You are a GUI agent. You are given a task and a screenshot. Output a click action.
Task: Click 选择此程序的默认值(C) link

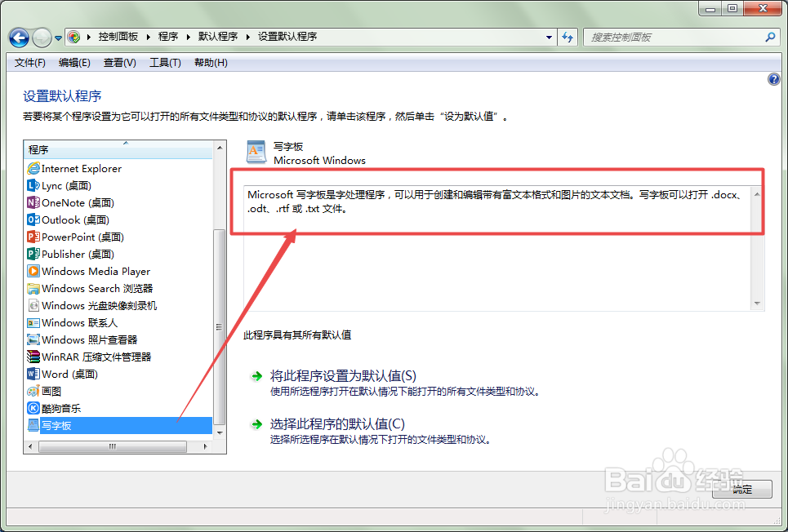click(337, 424)
